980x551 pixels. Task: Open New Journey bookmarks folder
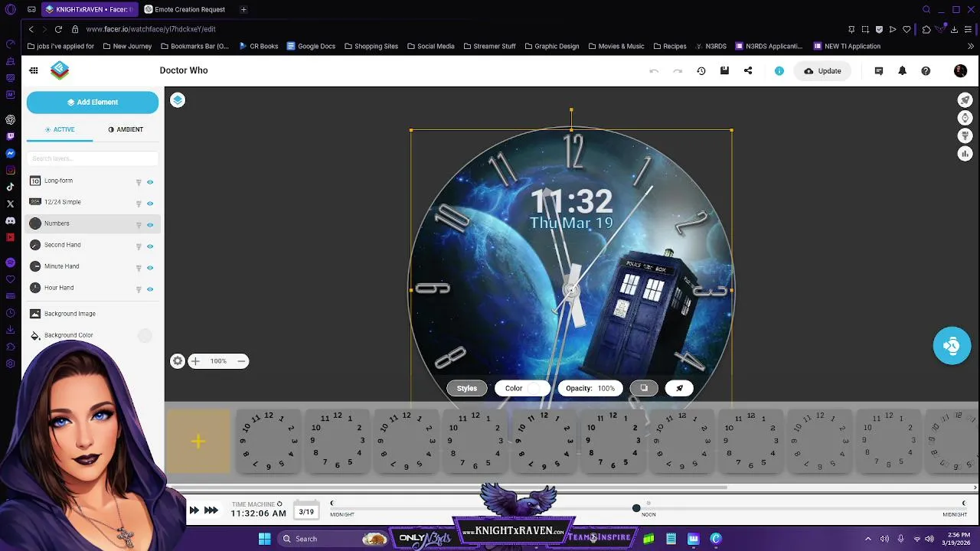[x=126, y=46]
